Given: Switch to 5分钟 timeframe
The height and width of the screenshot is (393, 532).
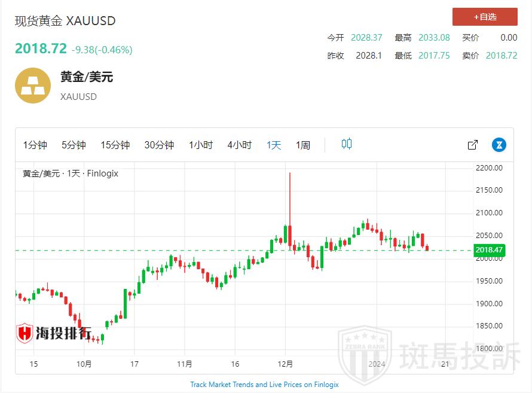Looking at the screenshot, I should [x=74, y=145].
